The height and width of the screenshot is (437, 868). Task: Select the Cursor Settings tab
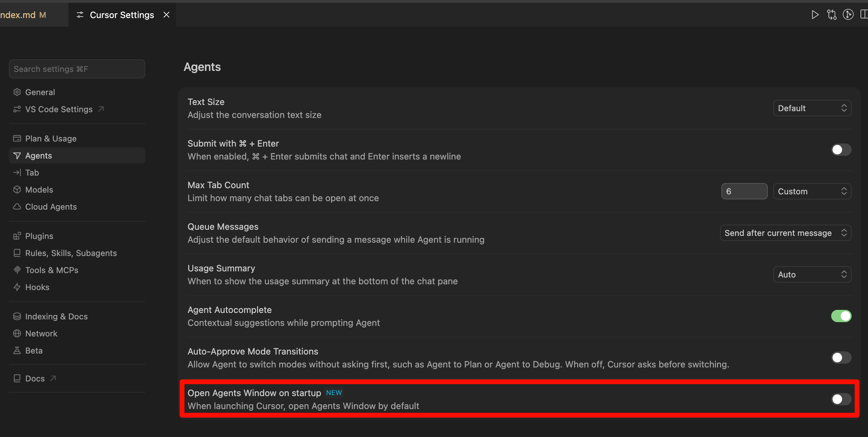click(122, 15)
